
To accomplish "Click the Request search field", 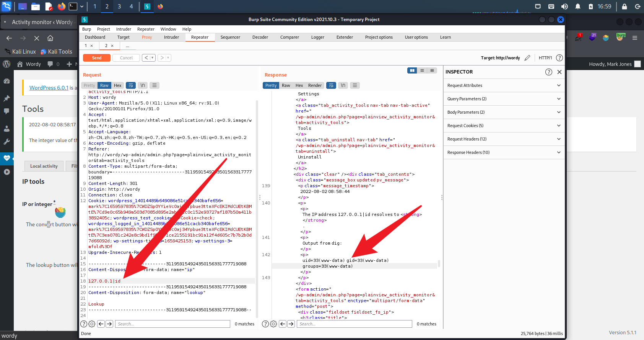I will coord(172,324).
